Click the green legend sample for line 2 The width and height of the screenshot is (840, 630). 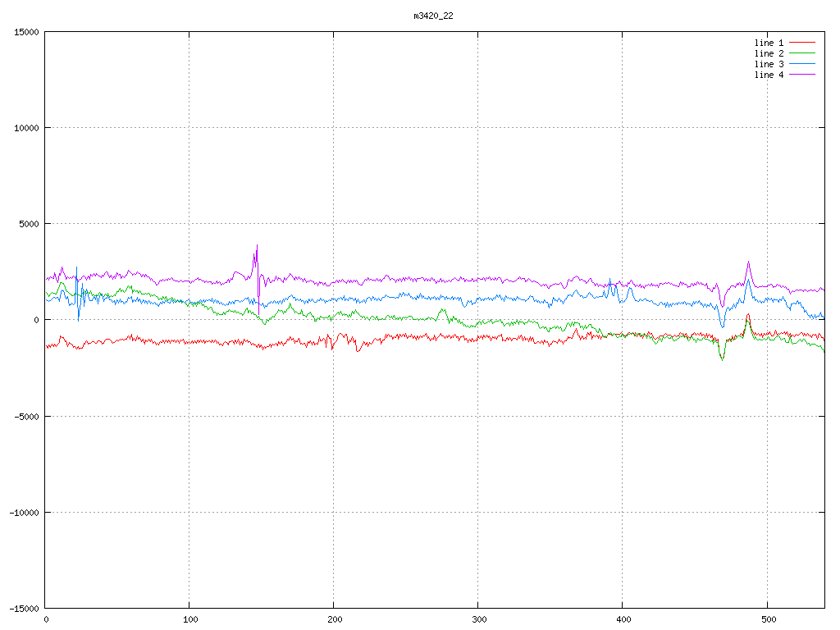pos(803,53)
